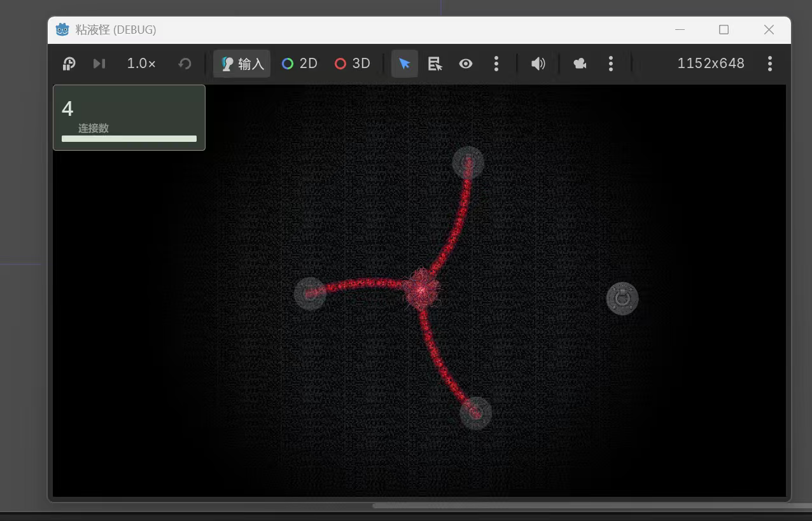Image resolution: width=812 pixels, height=521 pixels.
Task: Activate the arrow select tool
Action: point(405,64)
